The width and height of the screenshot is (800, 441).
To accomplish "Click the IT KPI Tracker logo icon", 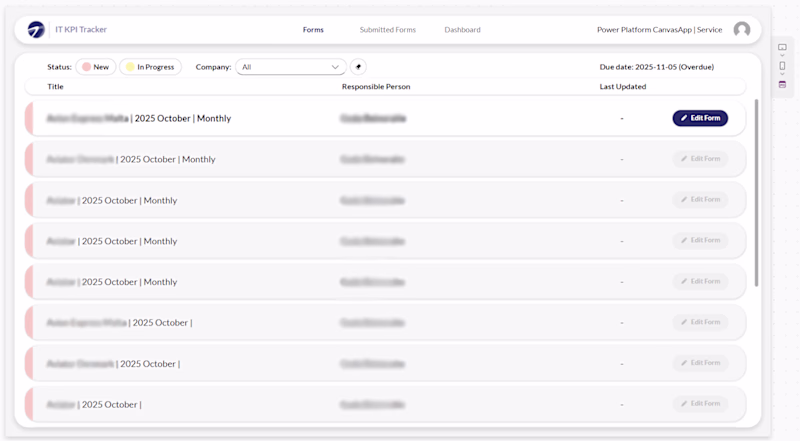I will (x=36, y=30).
